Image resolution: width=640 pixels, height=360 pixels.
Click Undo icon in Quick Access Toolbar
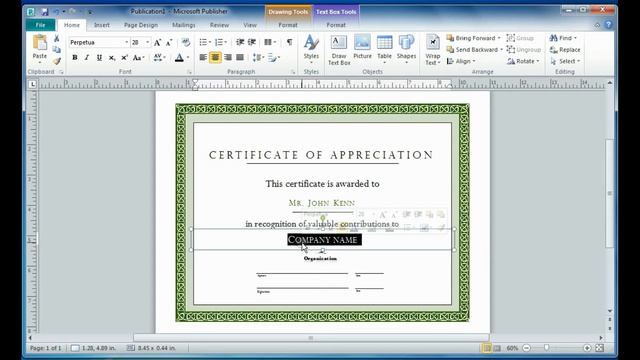point(56,11)
